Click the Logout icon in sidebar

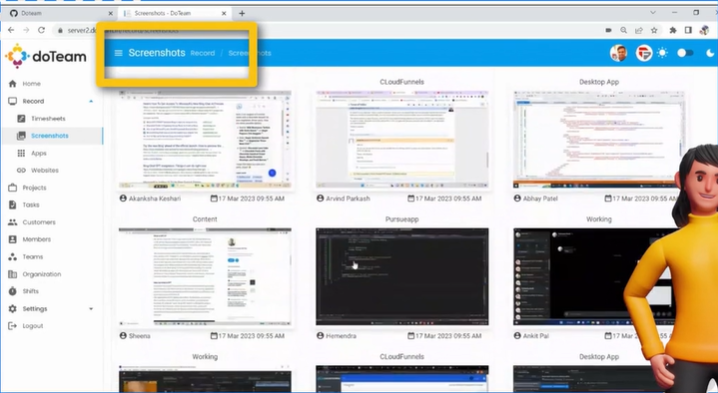12,326
